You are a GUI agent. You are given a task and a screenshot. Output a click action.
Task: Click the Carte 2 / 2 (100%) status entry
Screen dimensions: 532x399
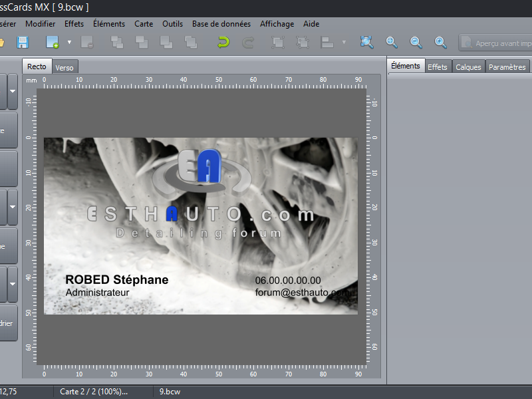coord(94,392)
